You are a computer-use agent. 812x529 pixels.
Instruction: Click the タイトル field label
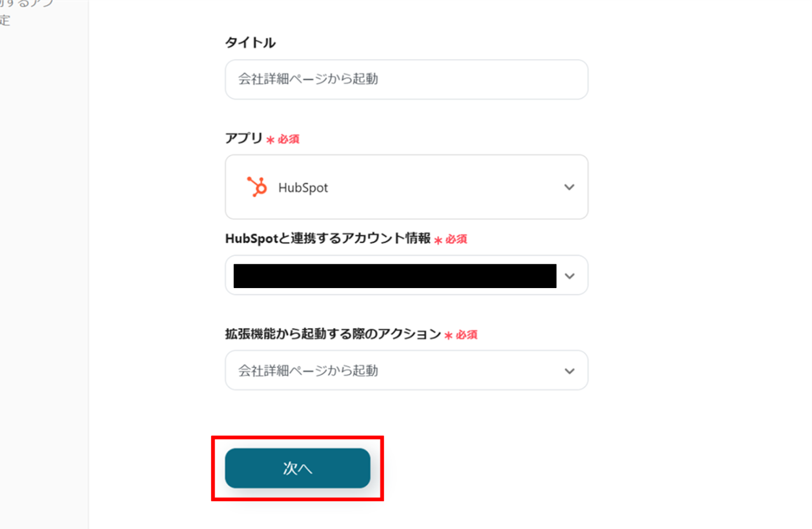(250, 43)
